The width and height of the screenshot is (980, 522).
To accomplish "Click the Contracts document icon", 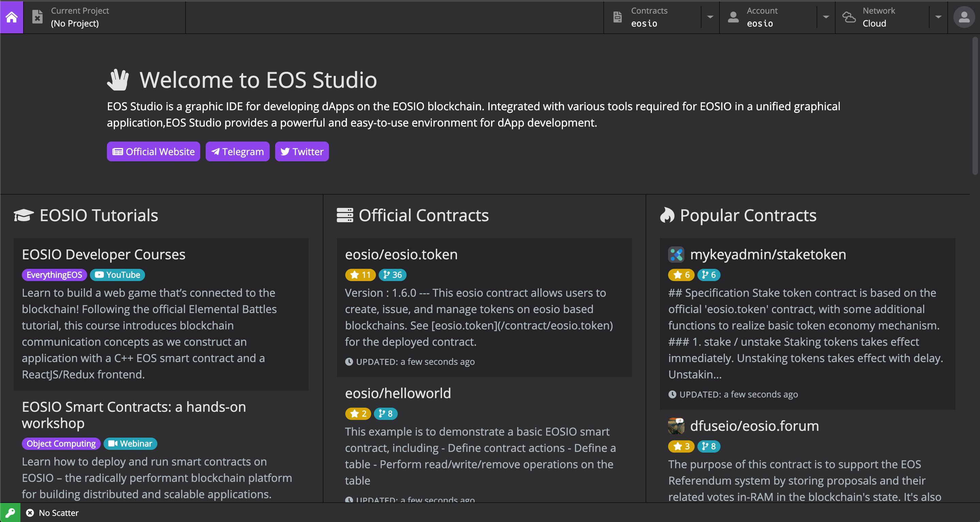I will point(617,17).
